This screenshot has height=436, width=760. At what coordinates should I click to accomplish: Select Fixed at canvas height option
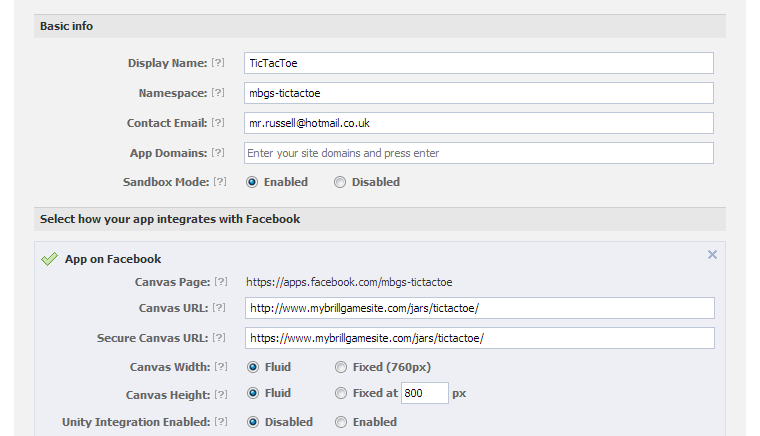click(341, 393)
